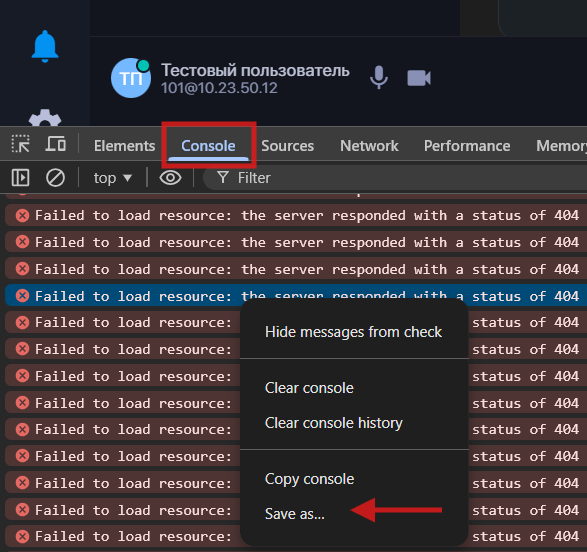Click the clear console circle-slash icon

55,177
